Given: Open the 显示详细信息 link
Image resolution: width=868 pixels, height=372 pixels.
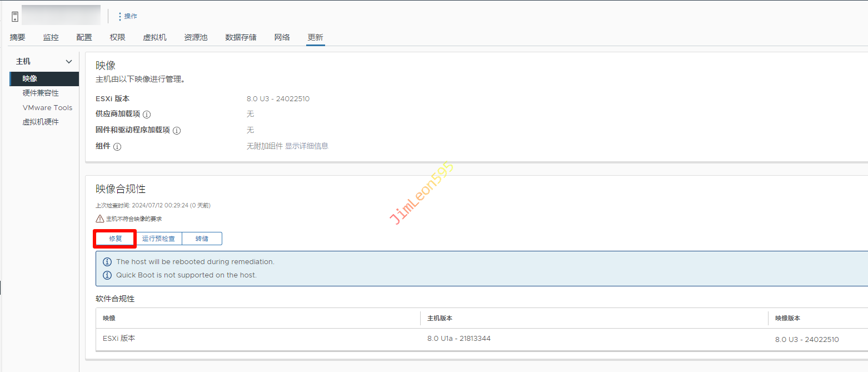Looking at the screenshot, I should (307, 146).
